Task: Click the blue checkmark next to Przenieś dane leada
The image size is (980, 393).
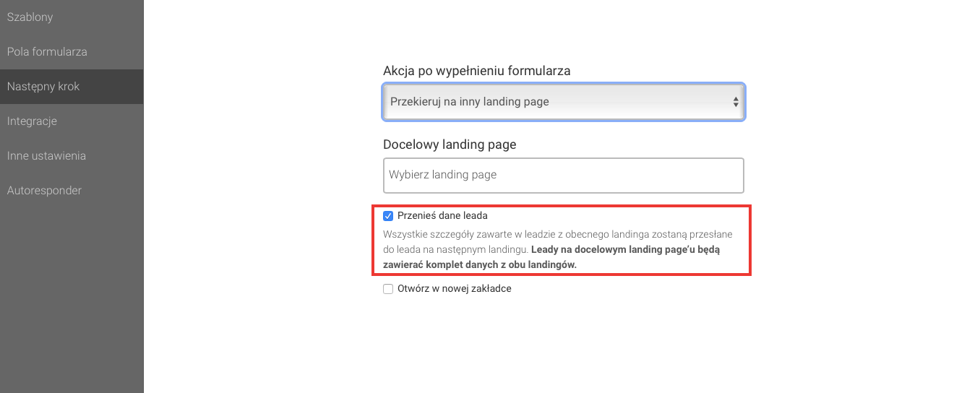Action: (388, 215)
